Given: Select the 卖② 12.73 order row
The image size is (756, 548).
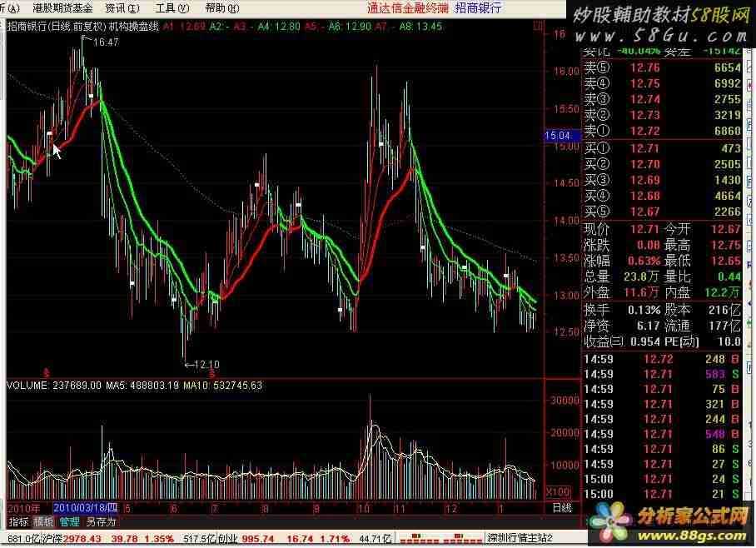Looking at the screenshot, I should click(x=663, y=115).
